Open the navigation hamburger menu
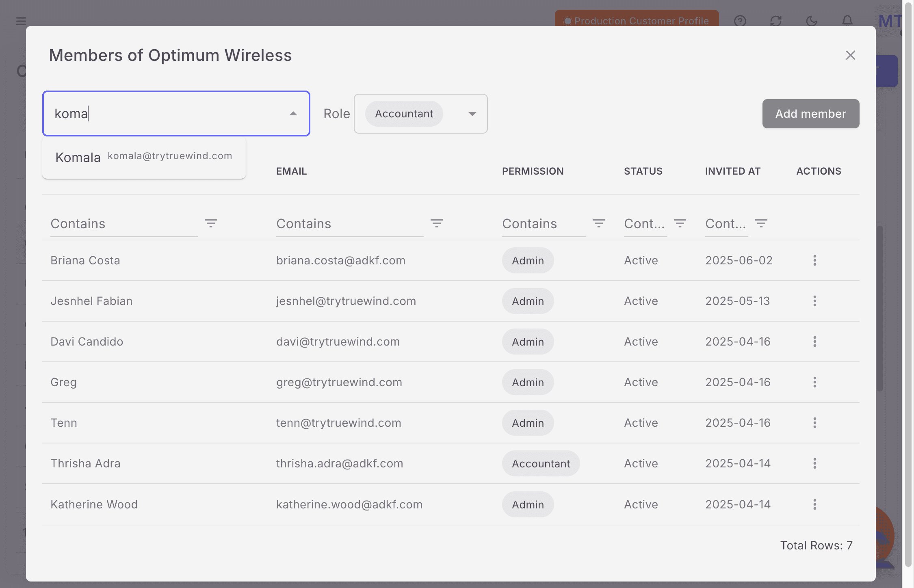 [21, 21]
